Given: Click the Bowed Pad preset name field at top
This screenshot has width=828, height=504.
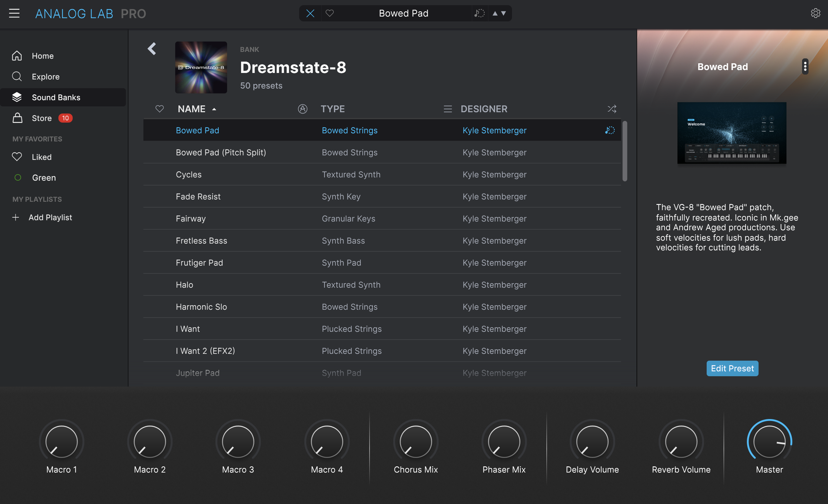Looking at the screenshot, I should (404, 13).
